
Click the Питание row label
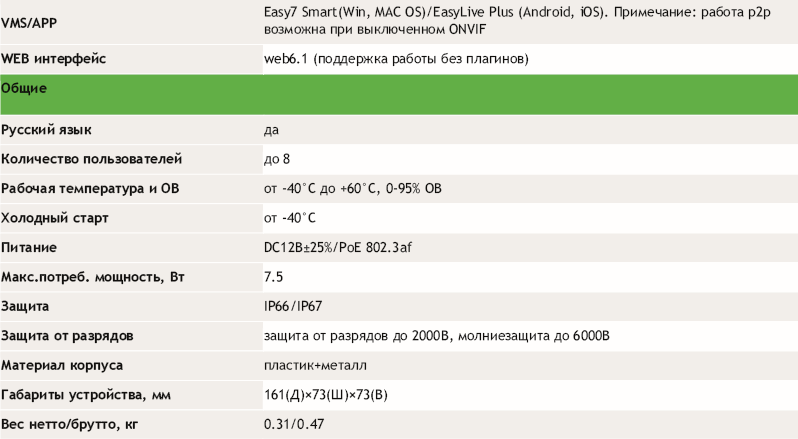tap(29, 247)
